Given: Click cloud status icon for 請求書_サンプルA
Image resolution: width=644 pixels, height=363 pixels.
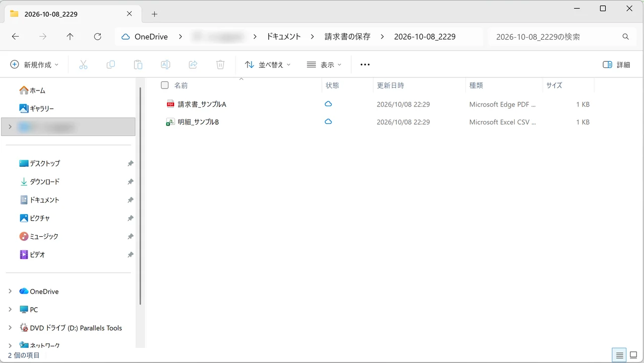Looking at the screenshot, I should tap(328, 104).
